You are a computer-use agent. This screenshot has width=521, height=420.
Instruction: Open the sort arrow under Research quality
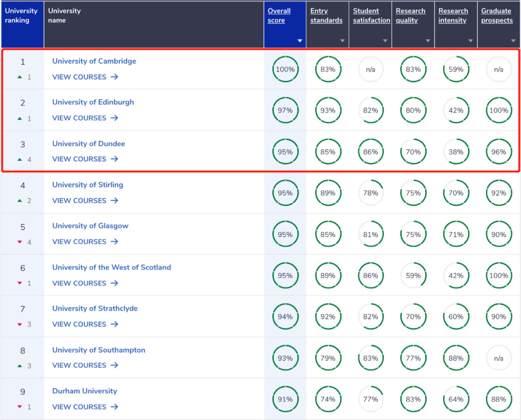coord(428,41)
